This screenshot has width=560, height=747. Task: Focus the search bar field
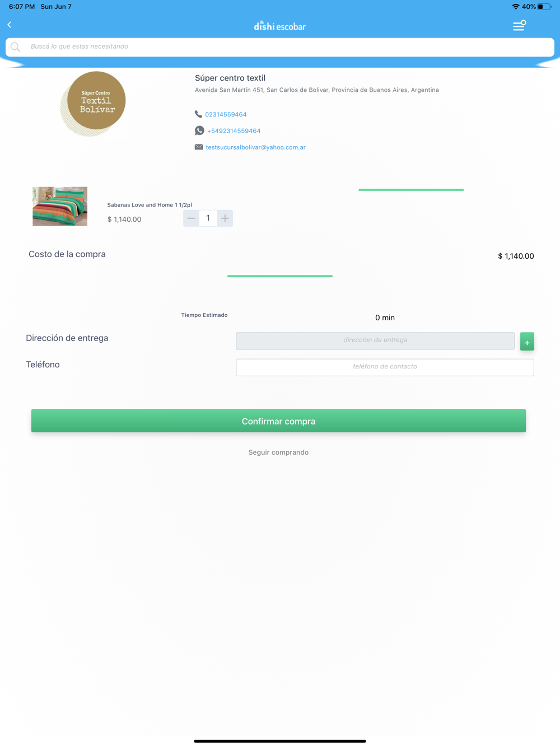(280, 47)
